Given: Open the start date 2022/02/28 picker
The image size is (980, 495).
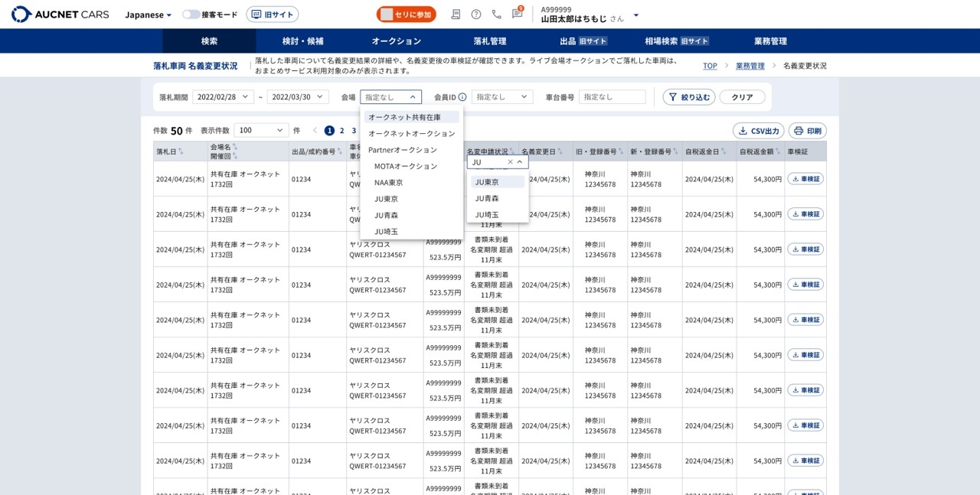Looking at the screenshot, I should (223, 97).
